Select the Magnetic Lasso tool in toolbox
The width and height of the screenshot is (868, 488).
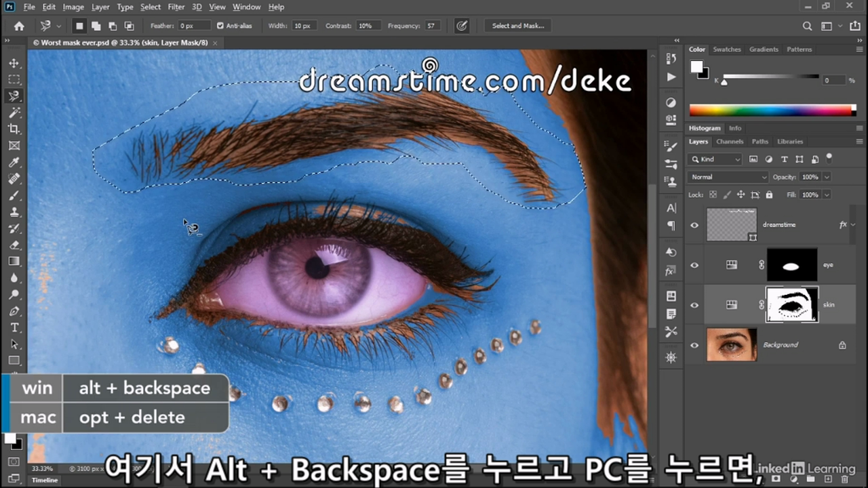tap(14, 96)
